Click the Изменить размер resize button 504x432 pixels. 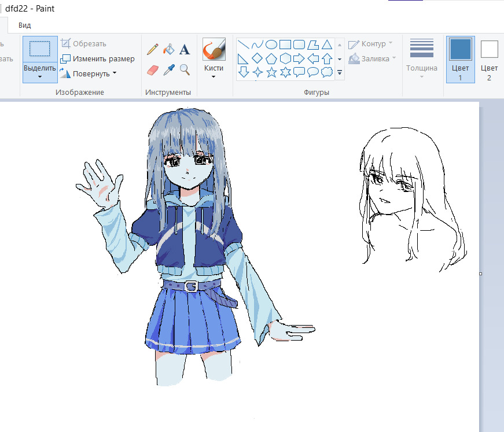(98, 59)
